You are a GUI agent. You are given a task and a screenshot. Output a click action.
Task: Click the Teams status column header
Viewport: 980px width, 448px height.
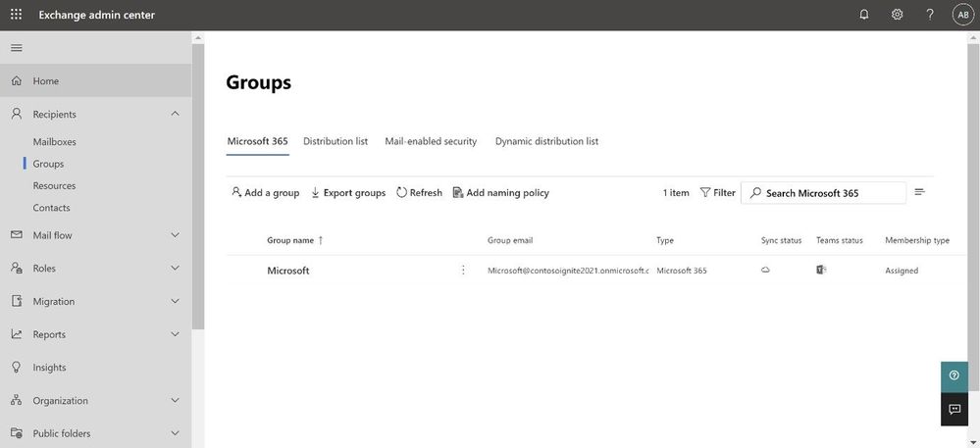click(840, 240)
